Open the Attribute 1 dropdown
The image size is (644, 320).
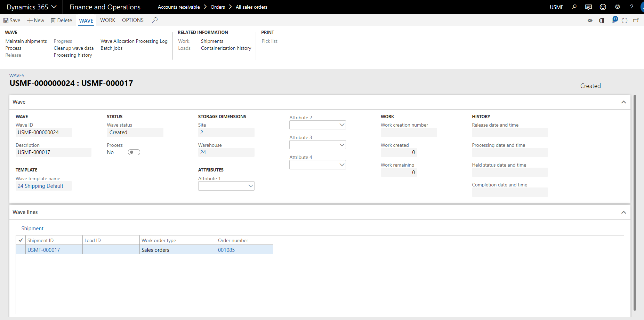(250, 186)
